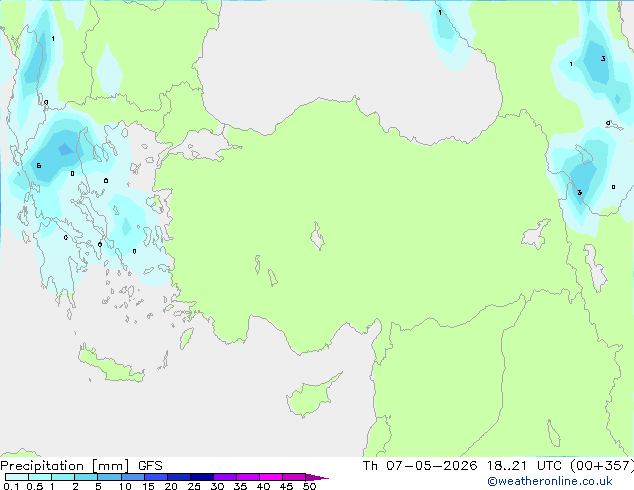This screenshot has width=634, height=490.
Task: Select the 25–30 mm navy legend swatch
Action: point(202,477)
